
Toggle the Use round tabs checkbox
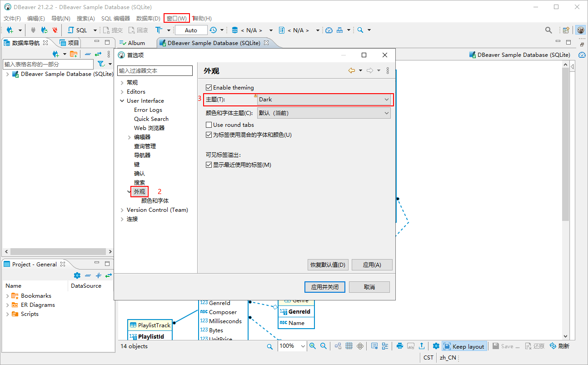pos(209,125)
